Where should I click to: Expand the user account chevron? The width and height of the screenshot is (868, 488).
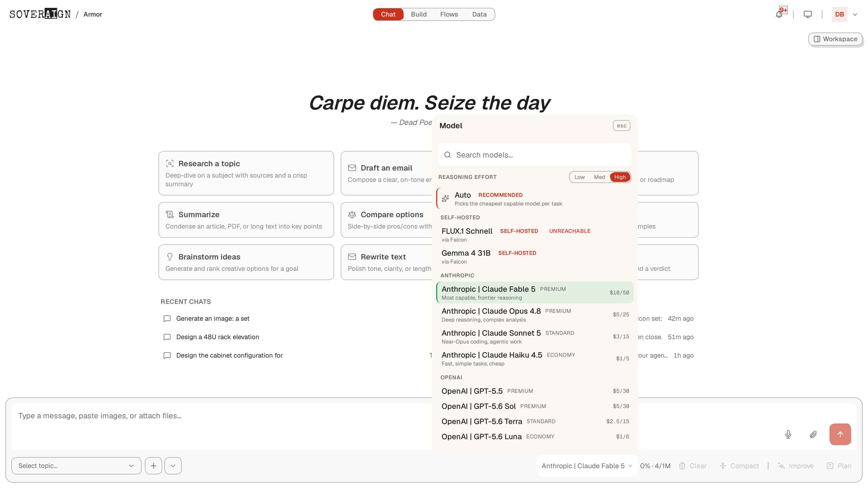point(855,14)
